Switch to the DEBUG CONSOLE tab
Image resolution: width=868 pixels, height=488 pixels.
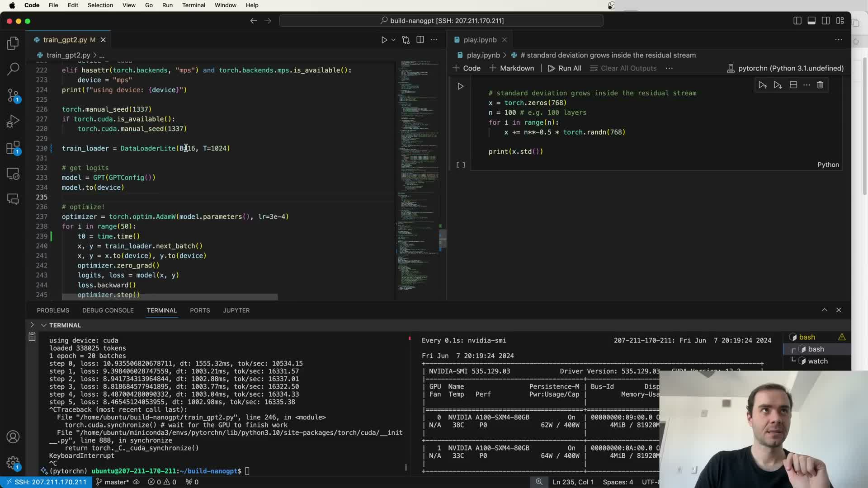coord(108,310)
